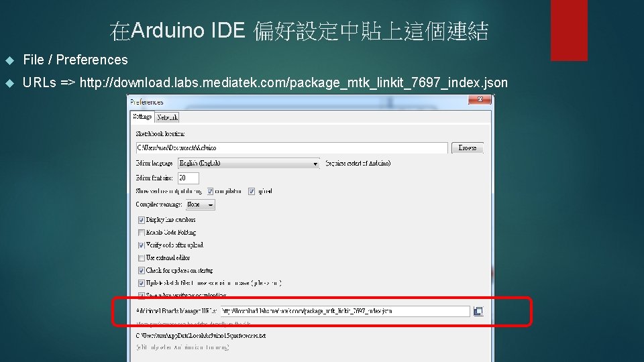Toggle verbose output during upload checkbox
644x362 pixels.
click(252, 191)
